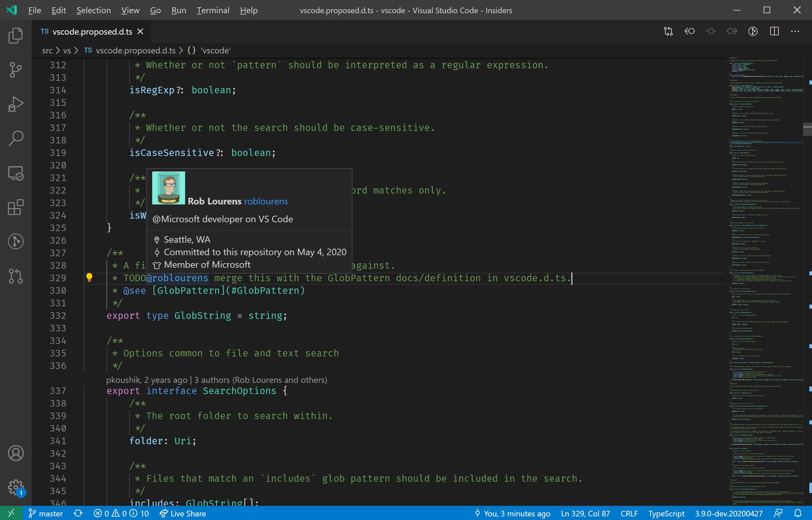Click roblourens hyperlink in tooltip

[266, 201]
